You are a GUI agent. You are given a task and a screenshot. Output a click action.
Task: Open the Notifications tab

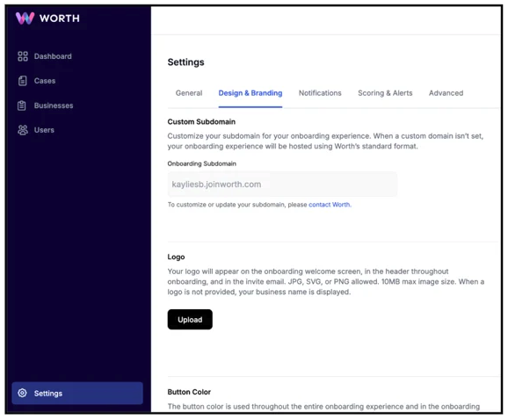[320, 93]
